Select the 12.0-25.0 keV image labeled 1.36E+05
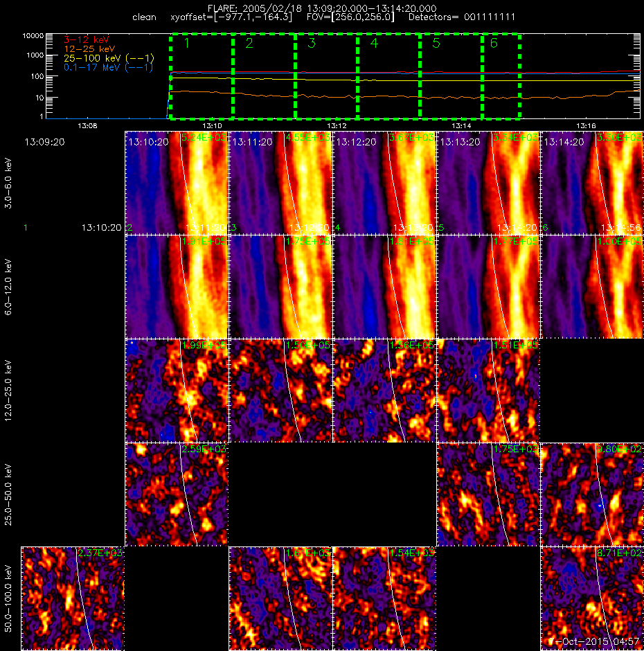The height and width of the screenshot is (651, 644). point(384,391)
